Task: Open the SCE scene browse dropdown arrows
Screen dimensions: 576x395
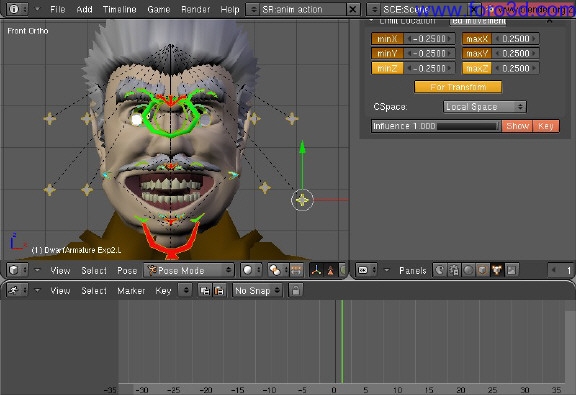Action: pyautogui.click(x=374, y=9)
